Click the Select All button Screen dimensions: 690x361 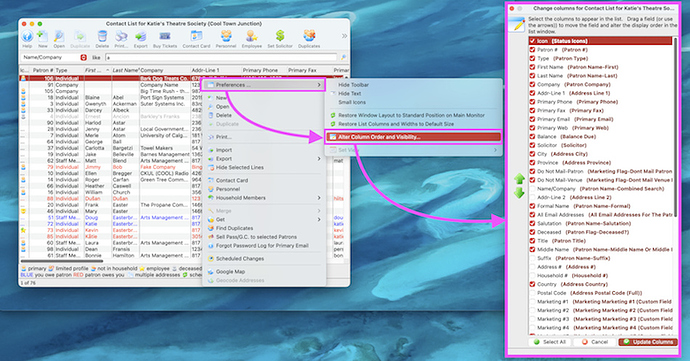coord(550,342)
